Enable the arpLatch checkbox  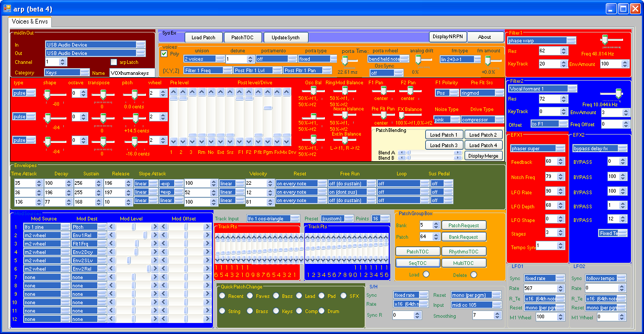(x=114, y=62)
